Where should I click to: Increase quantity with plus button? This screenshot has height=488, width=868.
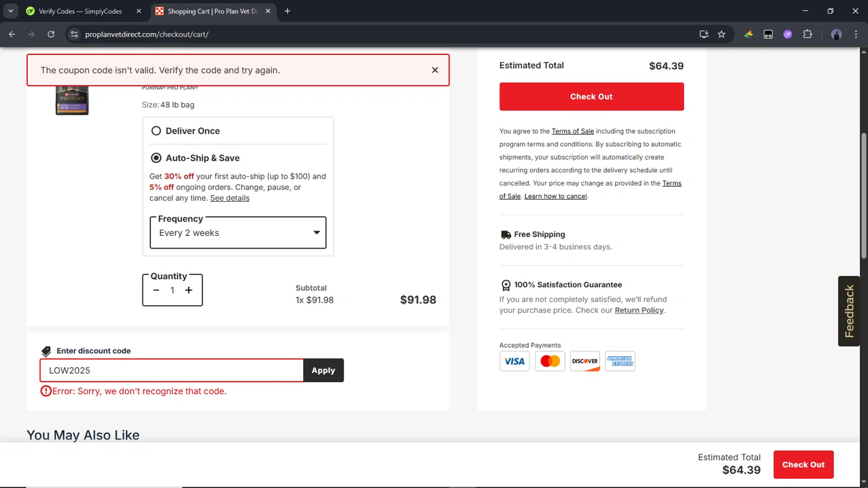(x=189, y=290)
